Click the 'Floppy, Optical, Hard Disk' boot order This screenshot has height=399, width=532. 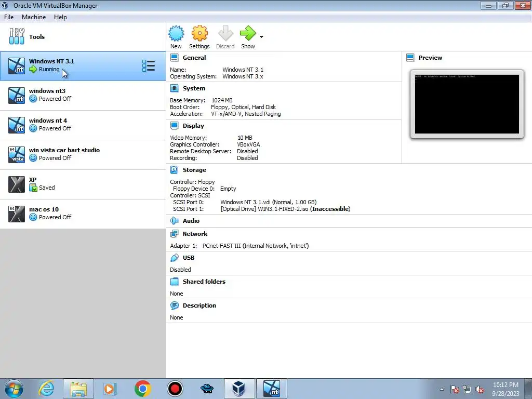coord(243,107)
